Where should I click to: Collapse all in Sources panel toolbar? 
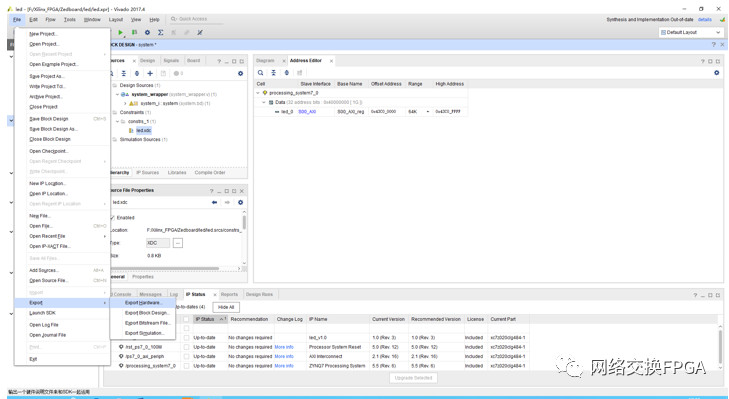tap(124, 73)
